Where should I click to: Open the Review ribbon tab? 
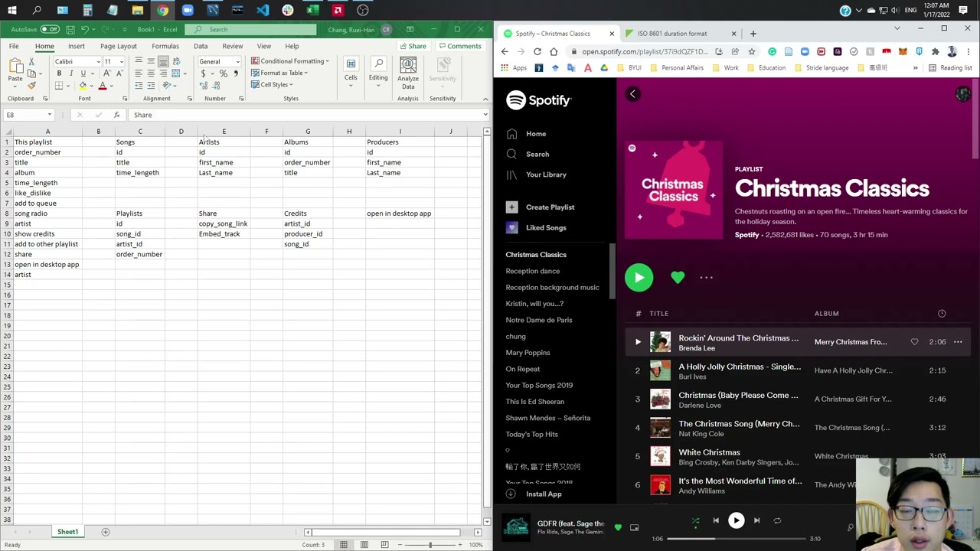click(x=233, y=46)
